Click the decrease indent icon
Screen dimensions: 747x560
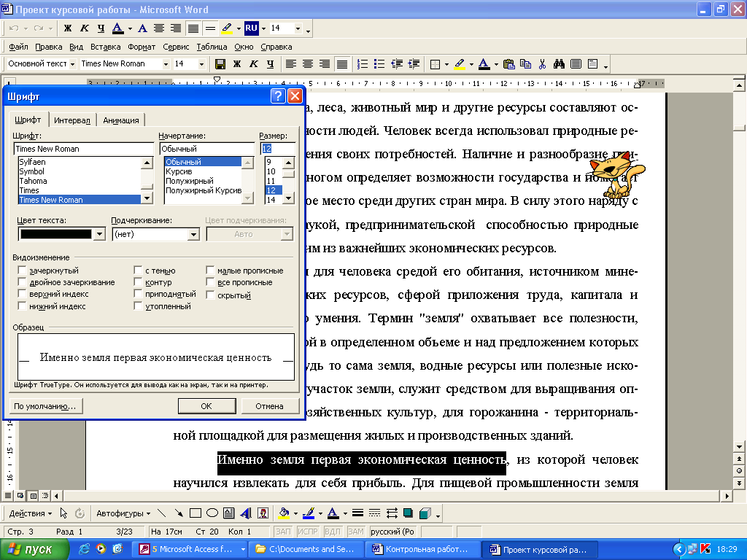tap(396, 64)
